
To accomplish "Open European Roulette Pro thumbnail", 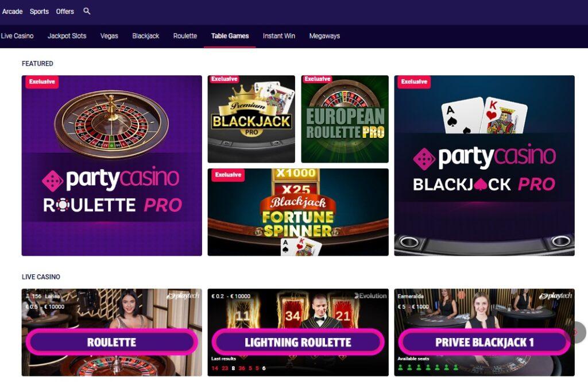I will 345,119.
